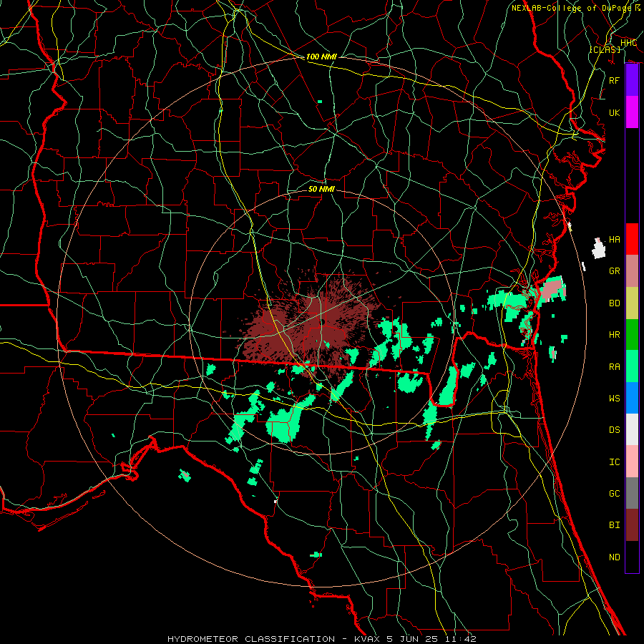Click the 100 NMI range ring label
This screenshot has width=644, height=644.
click(x=321, y=57)
